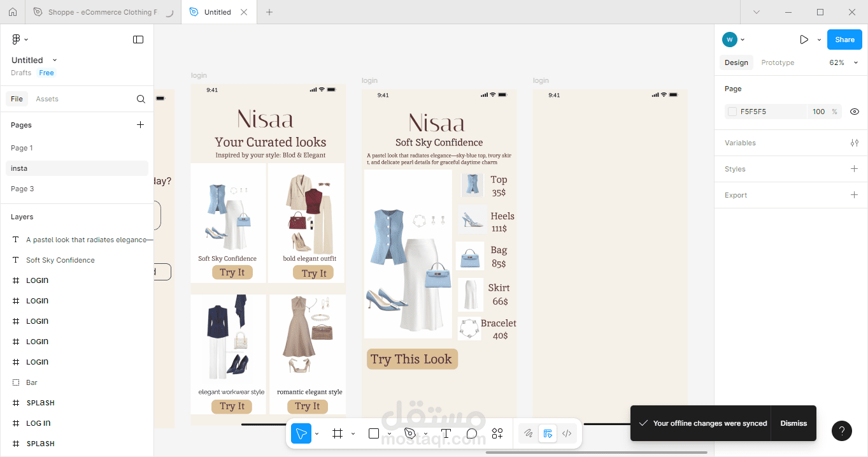Expand Frame tool options chevron

(x=353, y=434)
